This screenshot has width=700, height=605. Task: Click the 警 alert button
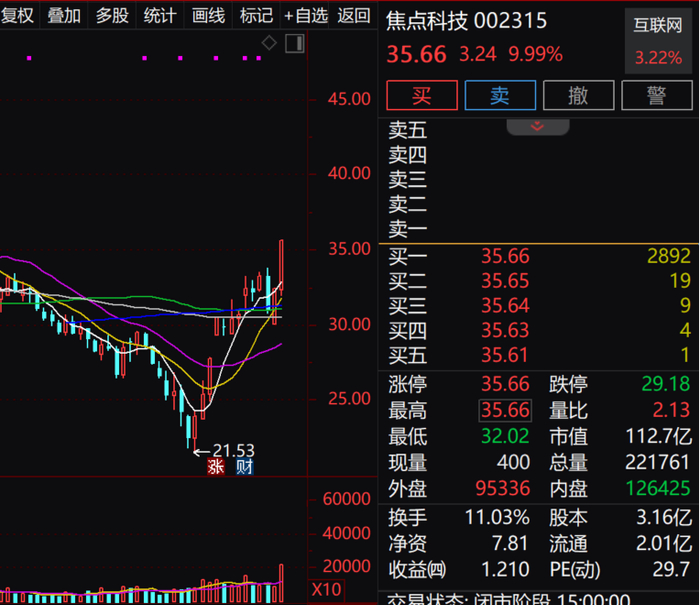657,95
